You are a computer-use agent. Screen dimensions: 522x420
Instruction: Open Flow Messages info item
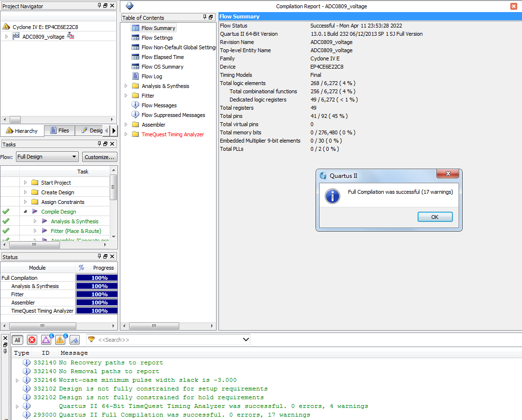159,105
